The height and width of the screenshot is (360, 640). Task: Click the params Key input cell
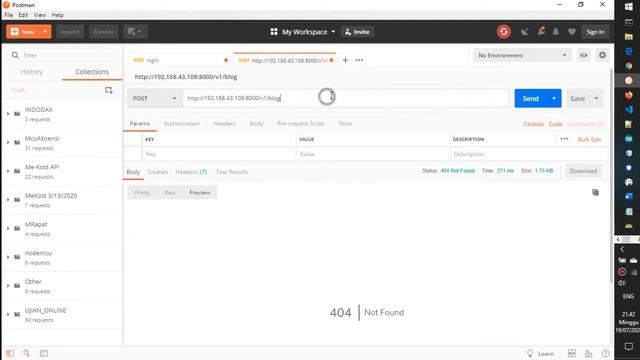[219, 154]
